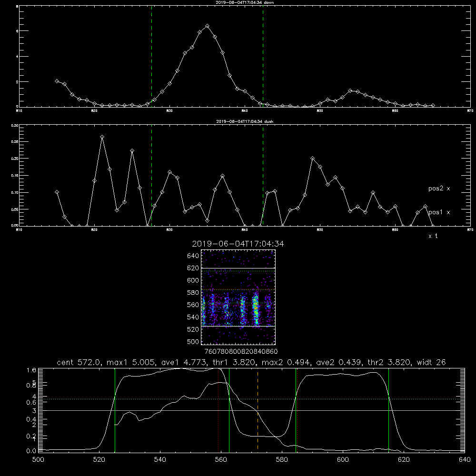Click spectrogram x-axis label 760780800820840860
Screen dimensions: 476x476
241,351
